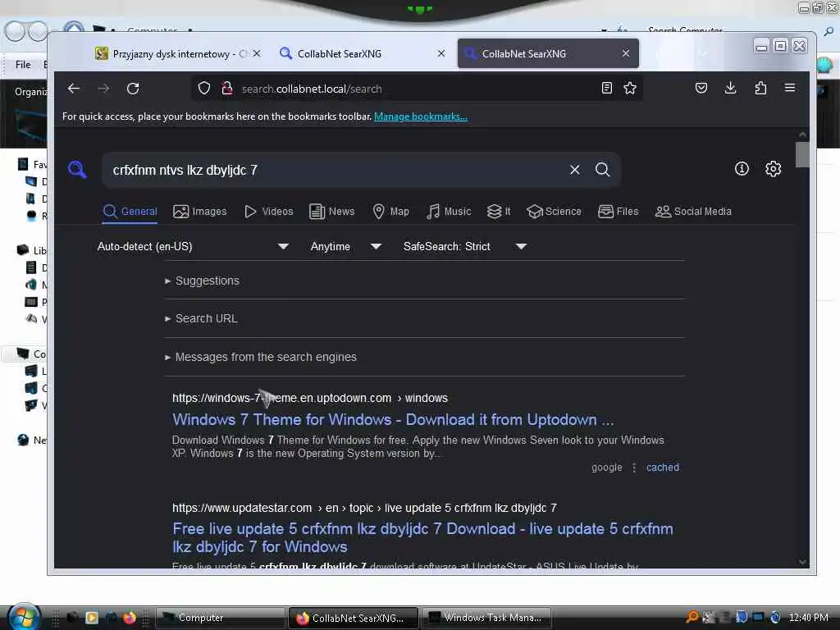
Task: Select the Files search category
Action: [619, 212]
